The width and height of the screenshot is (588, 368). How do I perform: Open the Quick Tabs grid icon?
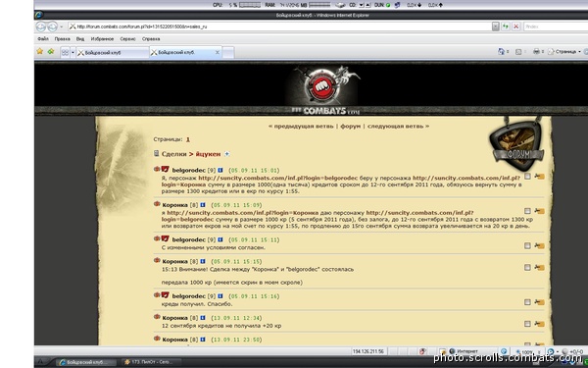(65, 53)
